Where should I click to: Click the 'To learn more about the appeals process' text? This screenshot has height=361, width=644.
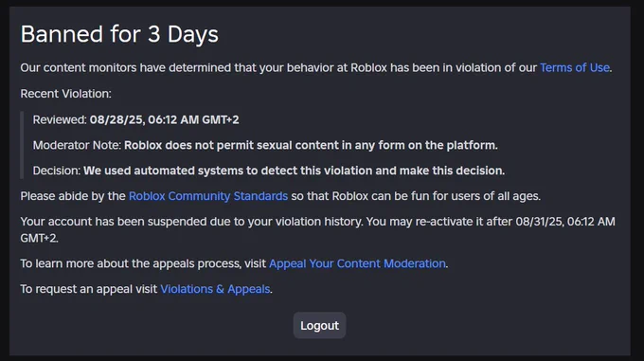point(143,263)
